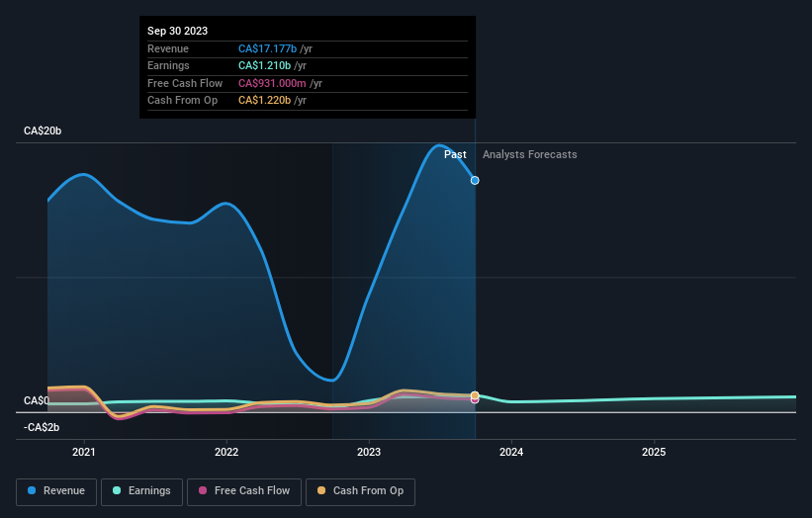
Task: Click the Cash From Op label in tooltip
Action: tap(182, 101)
